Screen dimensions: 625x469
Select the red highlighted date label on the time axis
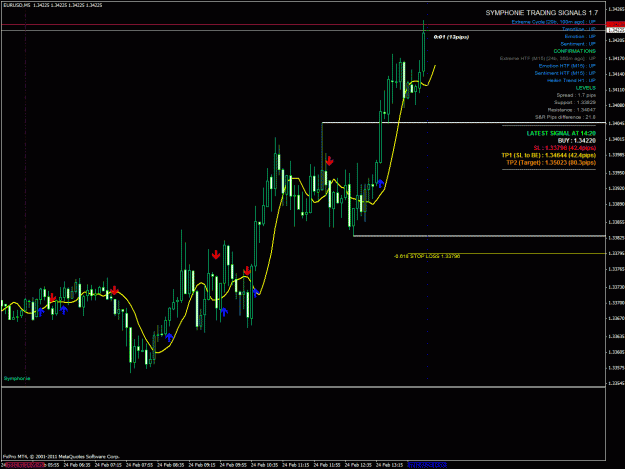24,465
